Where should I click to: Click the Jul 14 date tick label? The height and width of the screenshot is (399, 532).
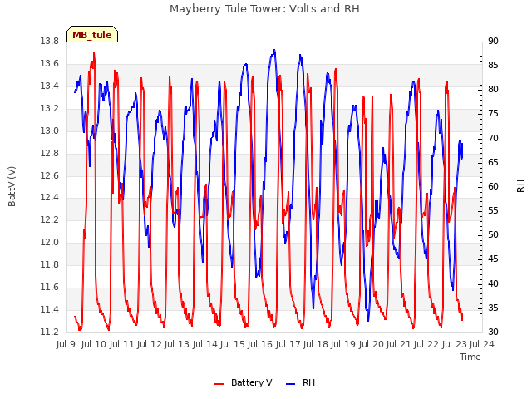click(x=204, y=344)
